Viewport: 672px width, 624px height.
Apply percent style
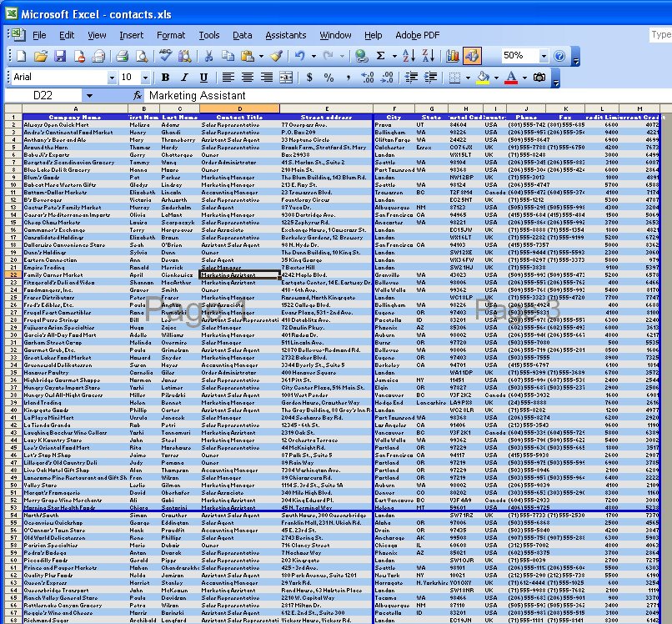click(328, 78)
